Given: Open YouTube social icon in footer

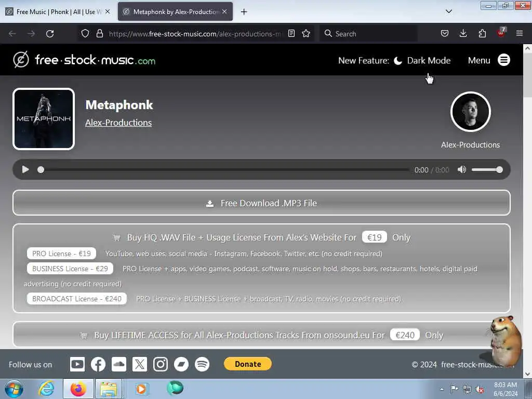Looking at the screenshot, I should tap(77, 364).
